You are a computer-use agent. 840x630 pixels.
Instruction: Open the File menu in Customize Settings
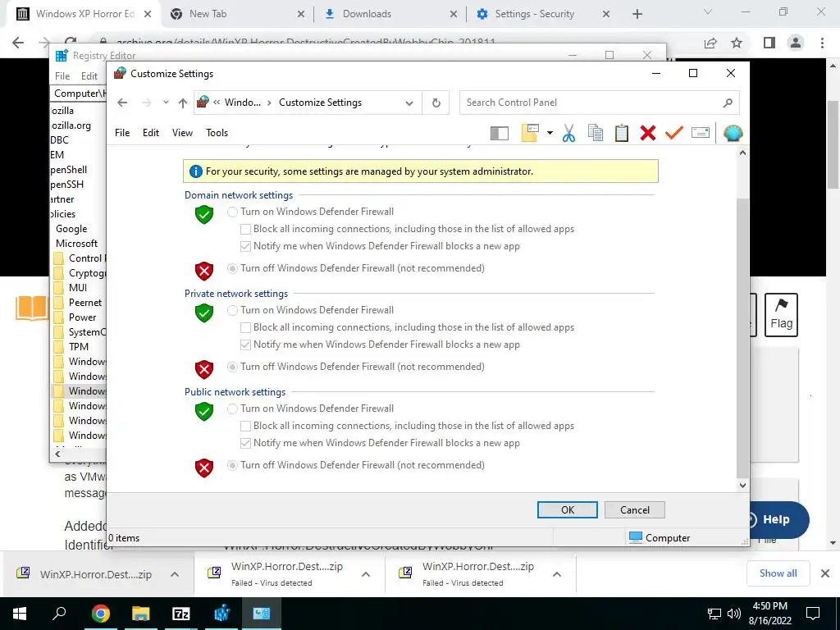pos(122,133)
